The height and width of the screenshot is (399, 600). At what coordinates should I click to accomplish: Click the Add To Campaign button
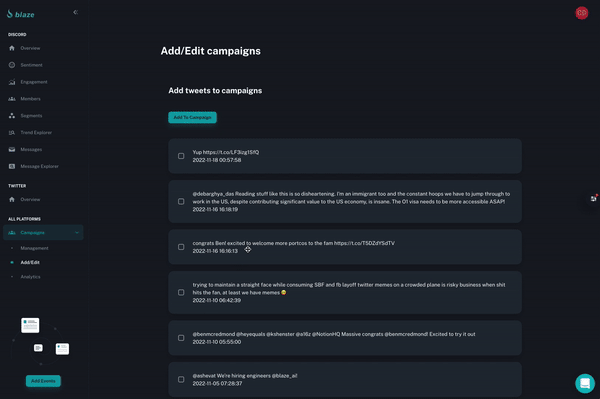tap(192, 117)
